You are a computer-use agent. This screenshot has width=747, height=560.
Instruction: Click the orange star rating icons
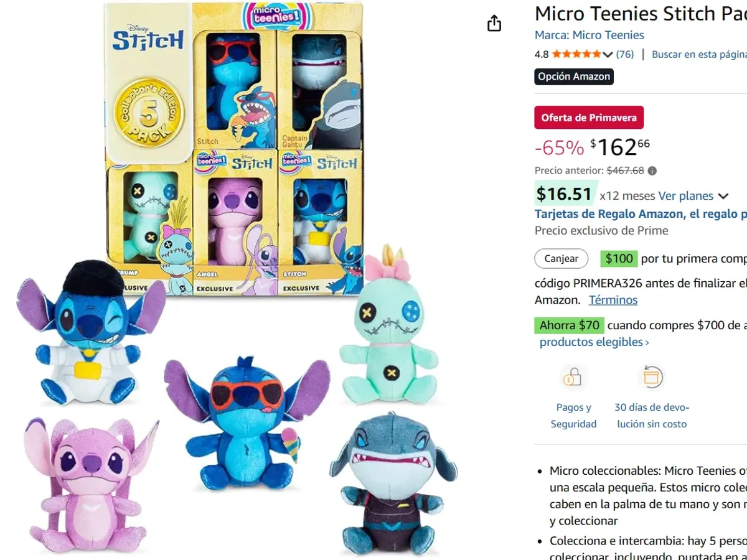[x=576, y=54]
